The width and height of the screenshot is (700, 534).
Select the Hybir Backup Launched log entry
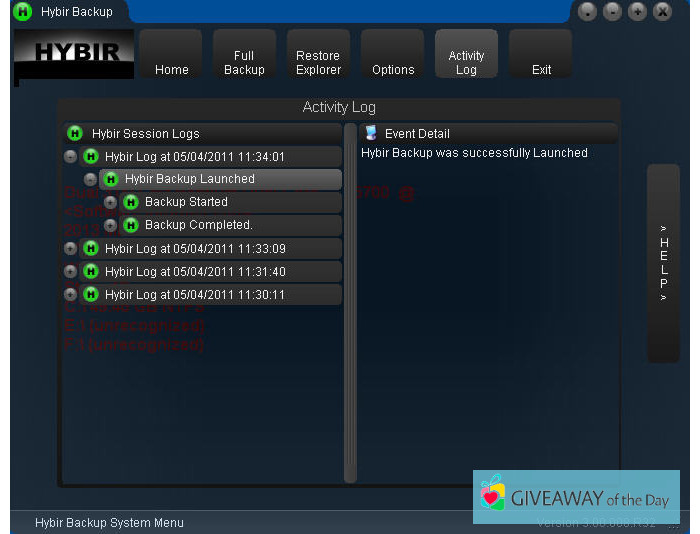click(x=190, y=179)
